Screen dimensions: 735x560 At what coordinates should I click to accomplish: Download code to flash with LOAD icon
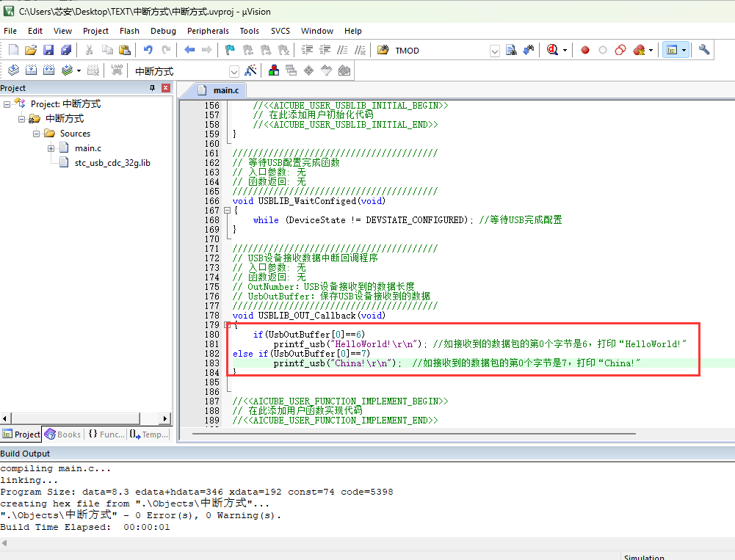[x=117, y=70]
